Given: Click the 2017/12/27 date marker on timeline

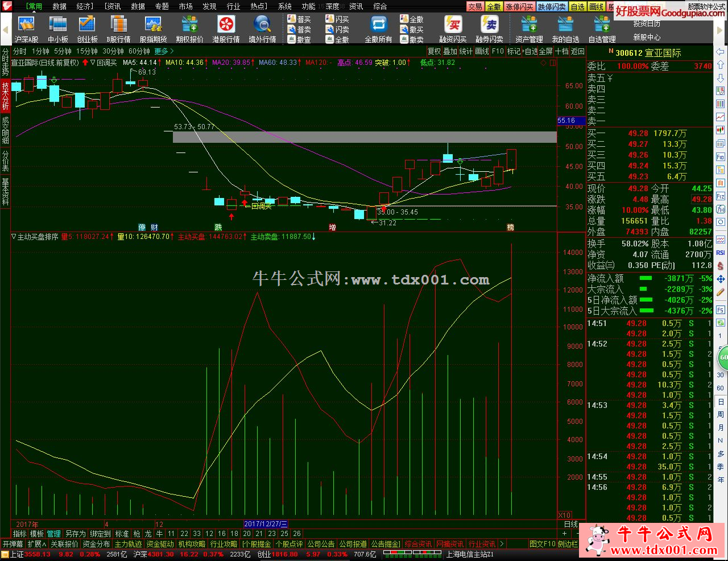Looking at the screenshot, I should [266, 524].
